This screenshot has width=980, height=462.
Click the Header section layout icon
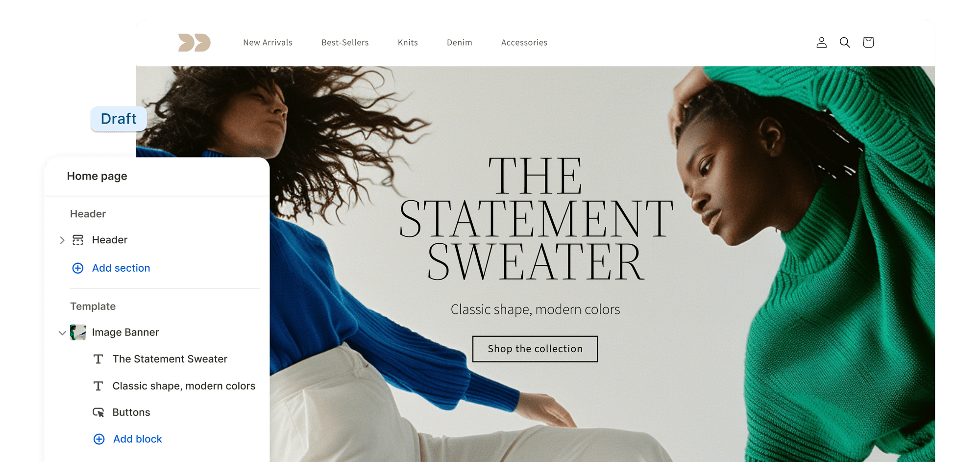pos(78,240)
